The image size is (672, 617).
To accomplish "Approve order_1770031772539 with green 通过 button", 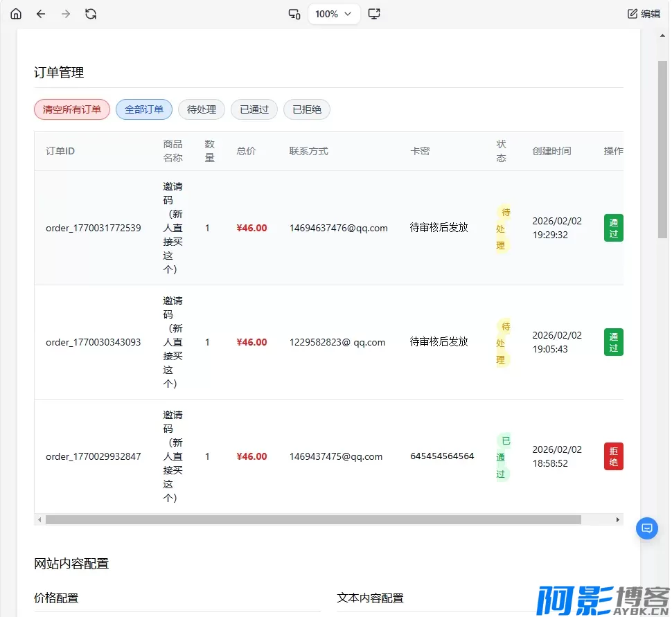I will click(613, 228).
